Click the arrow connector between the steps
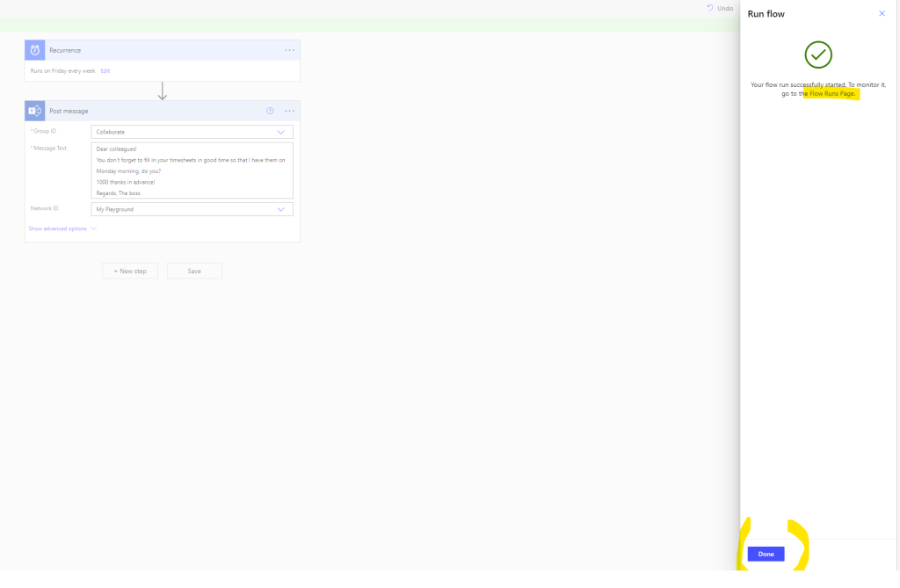This screenshot has width=900, height=588. pos(163,91)
